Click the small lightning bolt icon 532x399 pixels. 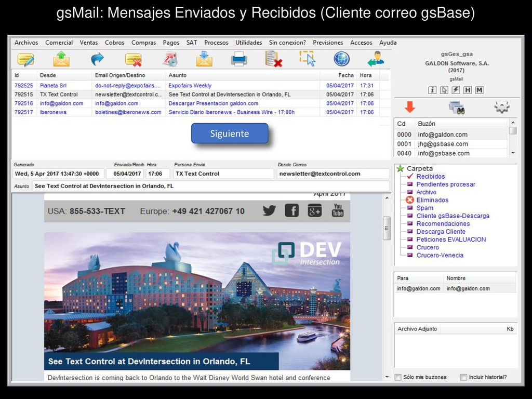click(x=456, y=90)
